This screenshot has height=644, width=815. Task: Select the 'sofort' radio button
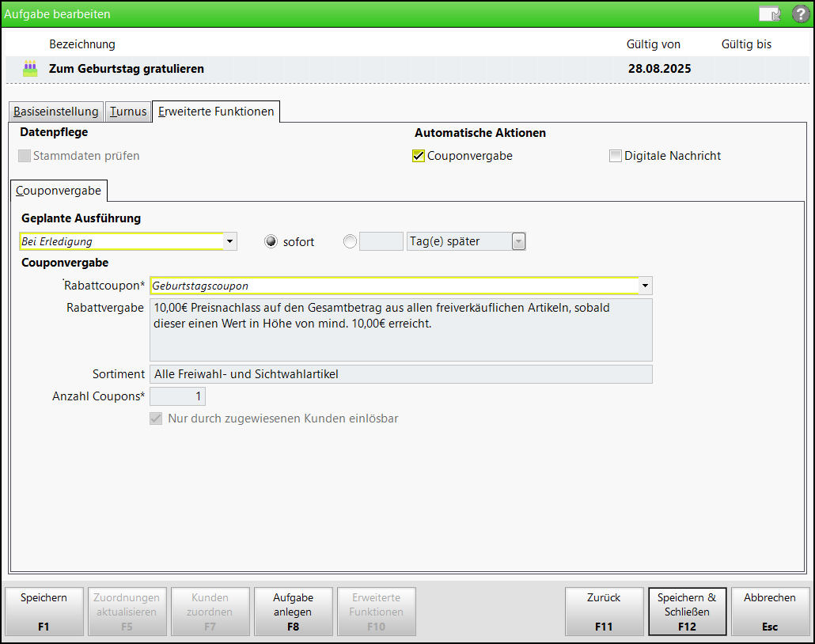(271, 242)
